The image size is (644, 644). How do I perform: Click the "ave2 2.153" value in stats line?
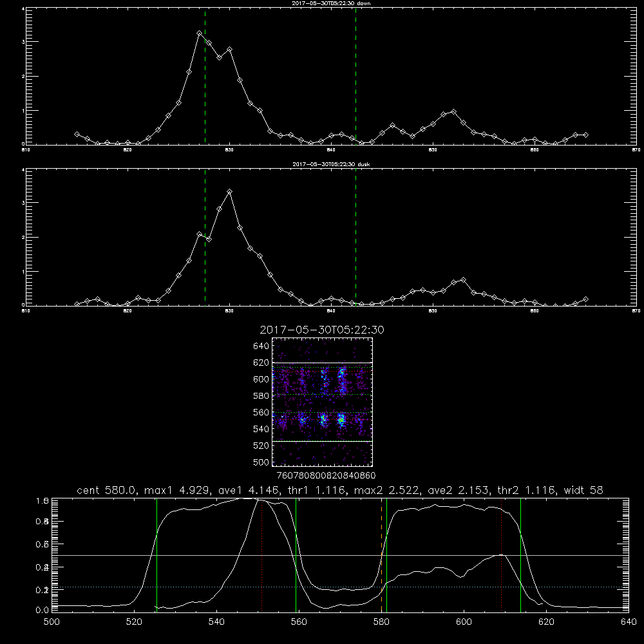click(458, 490)
